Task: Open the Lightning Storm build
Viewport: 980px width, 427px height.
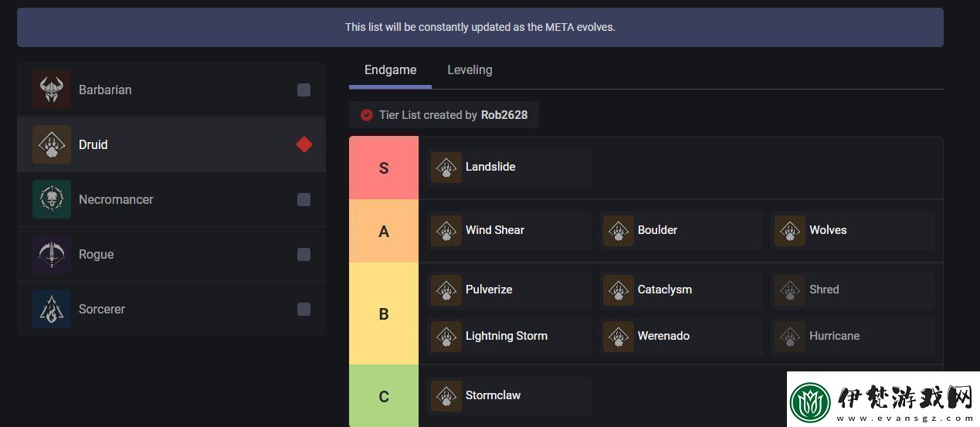Action: coord(510,336)
